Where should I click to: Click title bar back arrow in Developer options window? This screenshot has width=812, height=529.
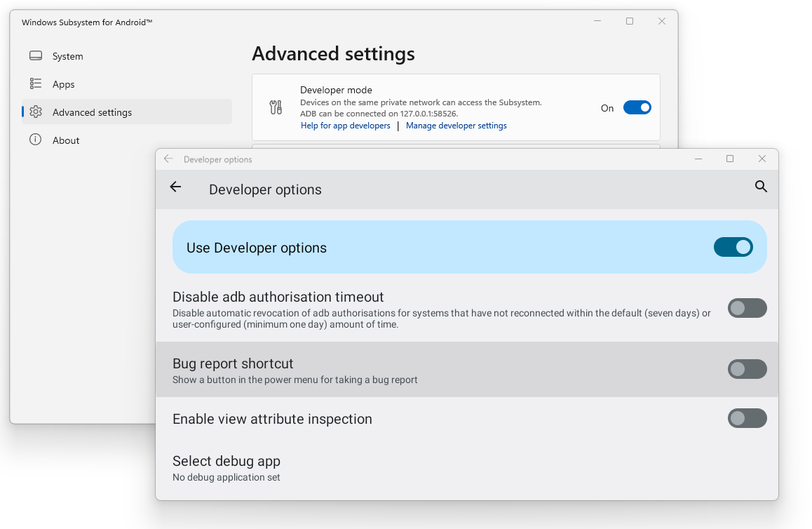click(168, 159)
